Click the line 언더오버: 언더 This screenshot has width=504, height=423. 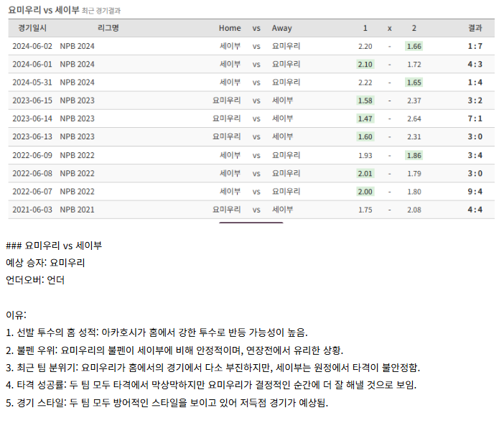[35, 280]
